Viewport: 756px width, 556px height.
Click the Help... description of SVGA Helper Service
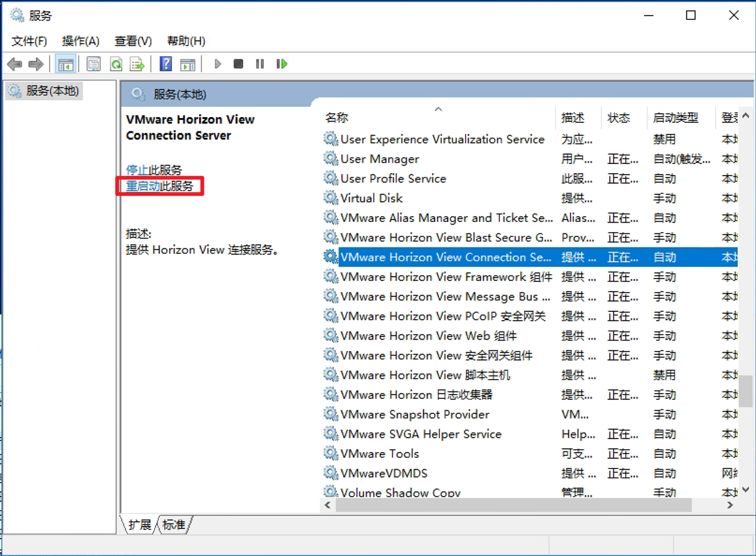pyautogui.click(x=578, y=434)
